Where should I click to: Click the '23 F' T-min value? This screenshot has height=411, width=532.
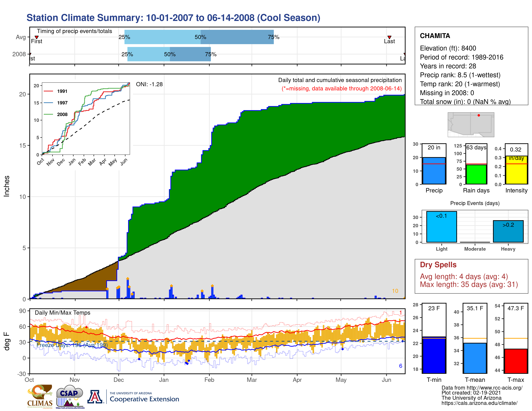pyautogui.click(x=434, y=308)
